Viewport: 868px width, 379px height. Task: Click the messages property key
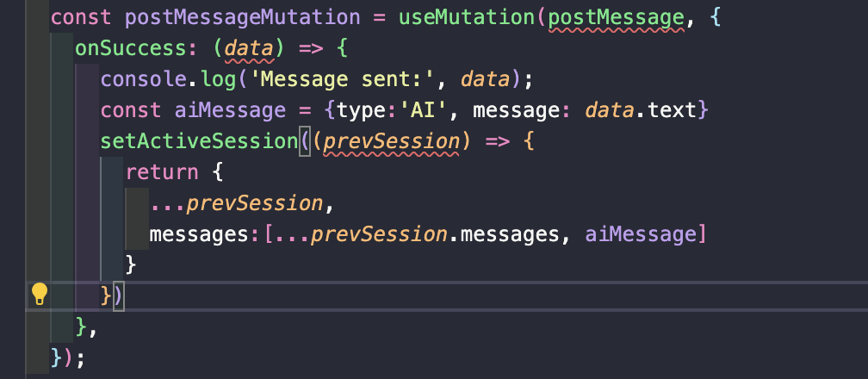(199, 235)
